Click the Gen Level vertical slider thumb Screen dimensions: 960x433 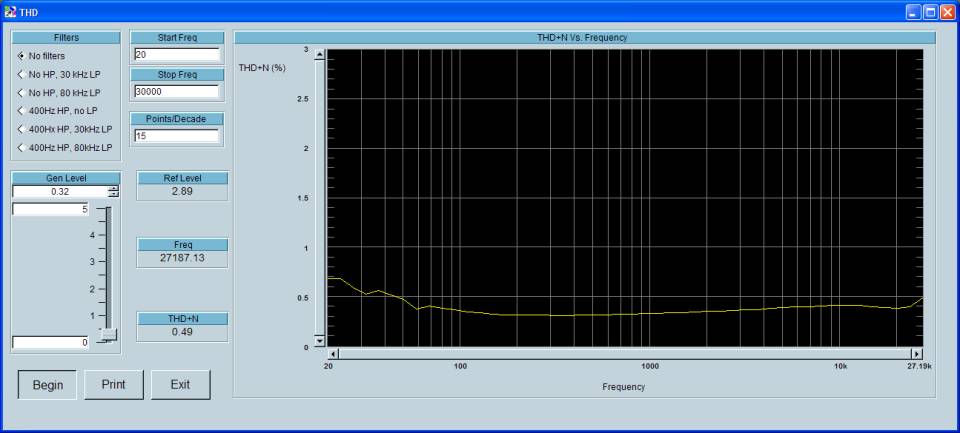pos(108,334)
